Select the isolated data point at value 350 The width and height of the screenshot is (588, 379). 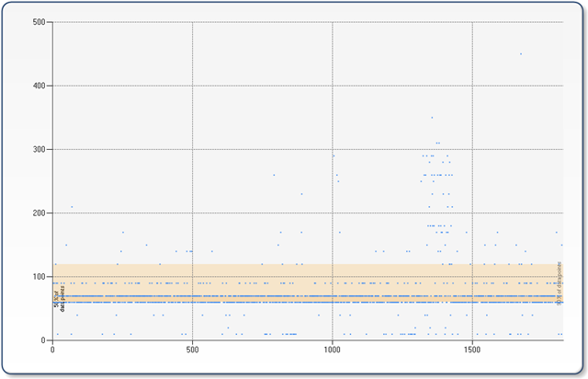tap(432, 118)
